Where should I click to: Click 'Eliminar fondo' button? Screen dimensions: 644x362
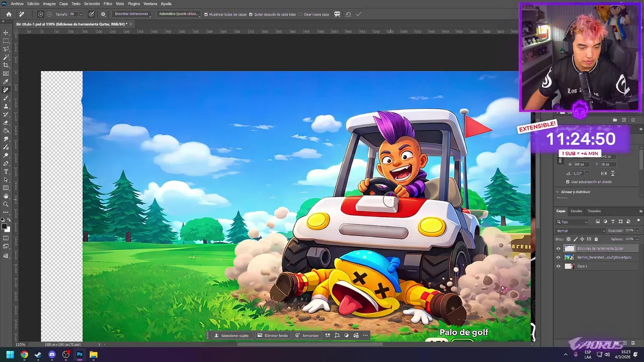[x=273, y=335]
